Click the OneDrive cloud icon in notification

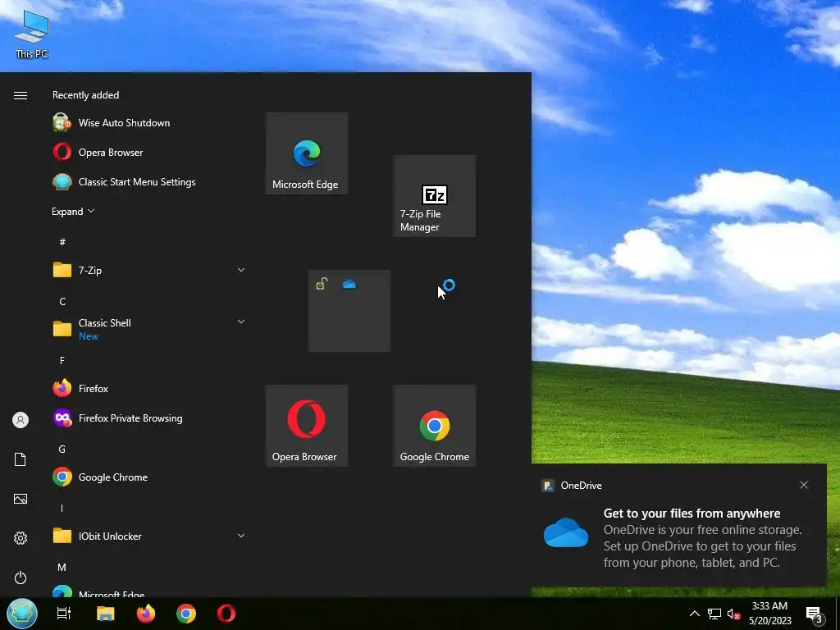tap(566, 533)
